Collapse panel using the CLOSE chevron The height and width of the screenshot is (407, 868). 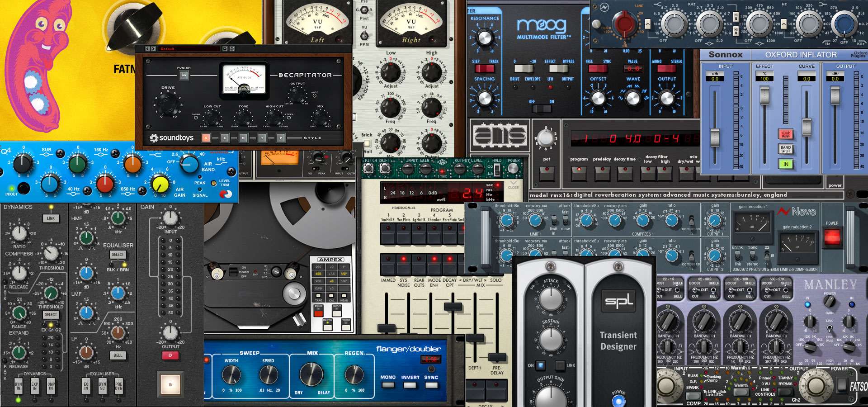(x=513, y=184)
